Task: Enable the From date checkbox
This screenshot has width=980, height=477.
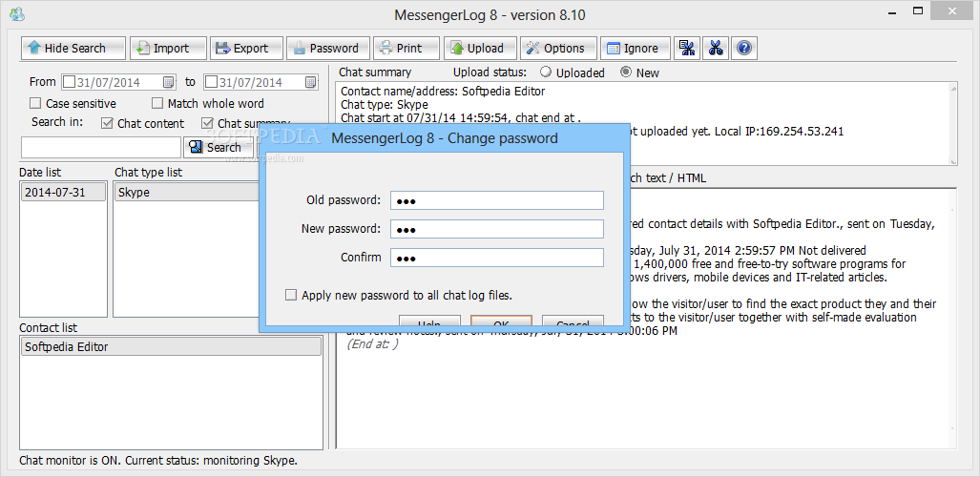Action: click(70, 82)
